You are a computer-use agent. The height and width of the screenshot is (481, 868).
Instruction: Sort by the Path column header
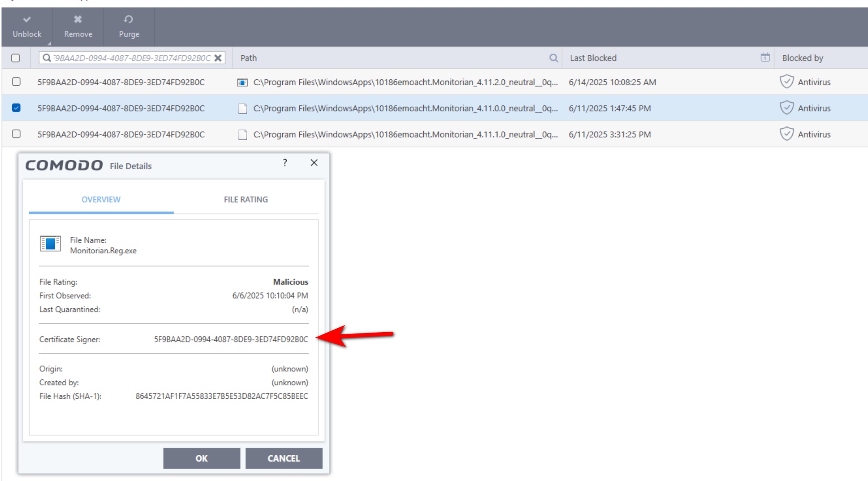point(249,58)
